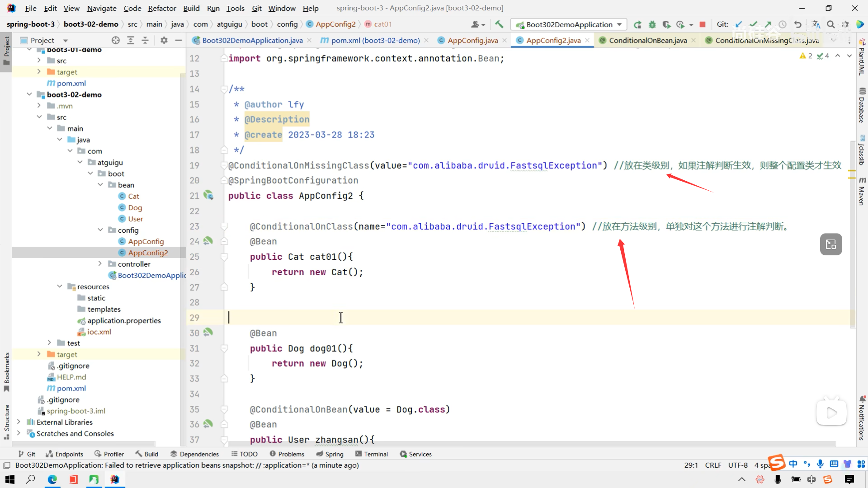Collapse the bean folder in project tree
This screenshot has height=488, width=868.
tap(100, 185)
